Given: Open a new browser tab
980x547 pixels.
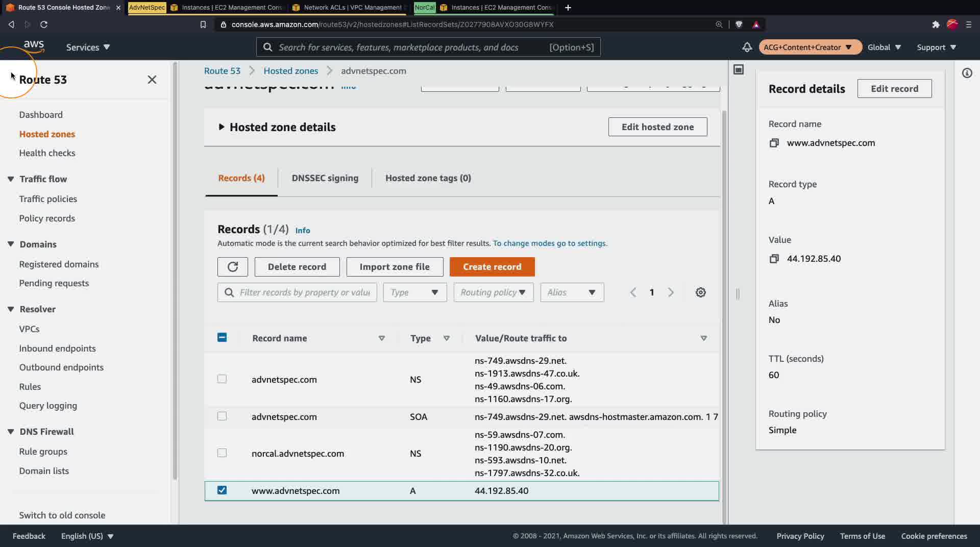Looking at the screenshot, I should [x=568, y=8].
